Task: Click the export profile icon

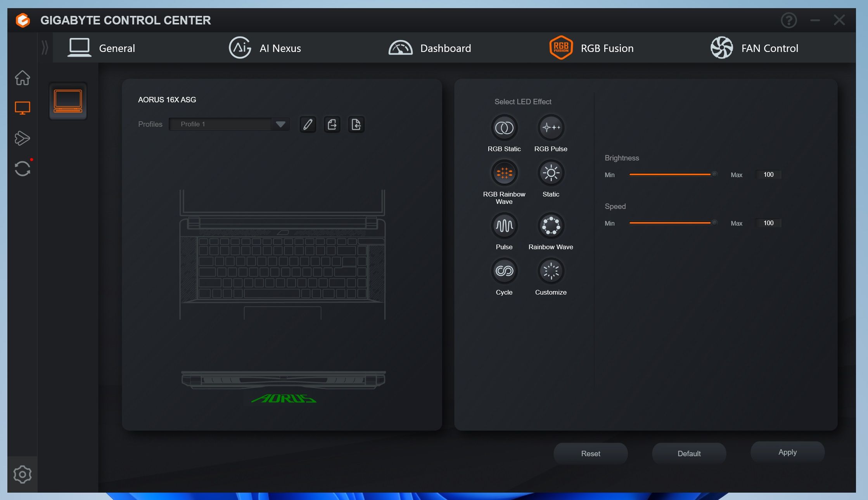Action: [x=332, y=124]
